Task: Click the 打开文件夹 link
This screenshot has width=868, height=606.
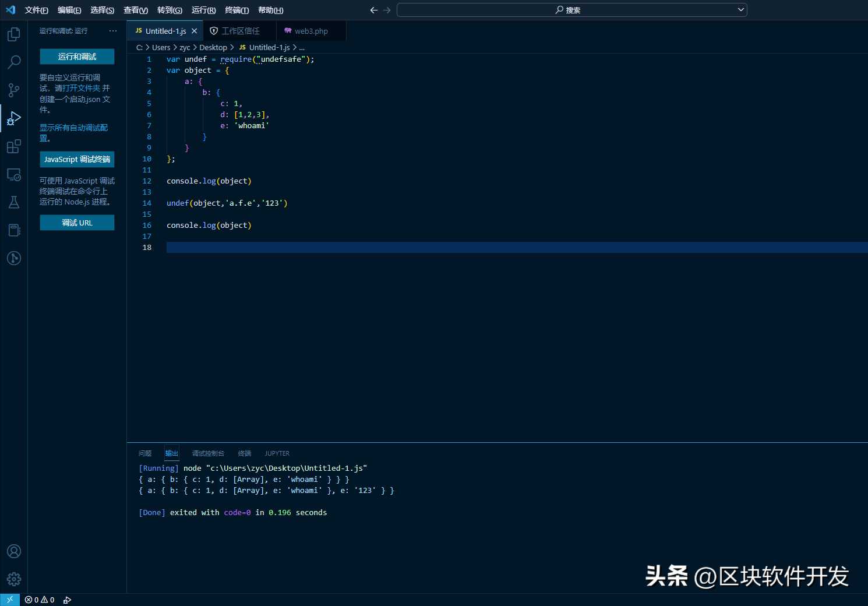Action: click(x=82, y=88)
